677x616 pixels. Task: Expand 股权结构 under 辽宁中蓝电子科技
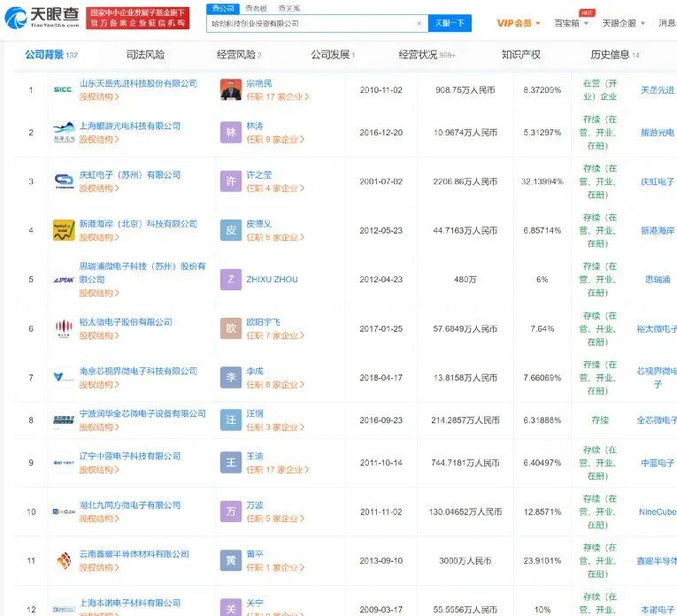pos(99,470)
